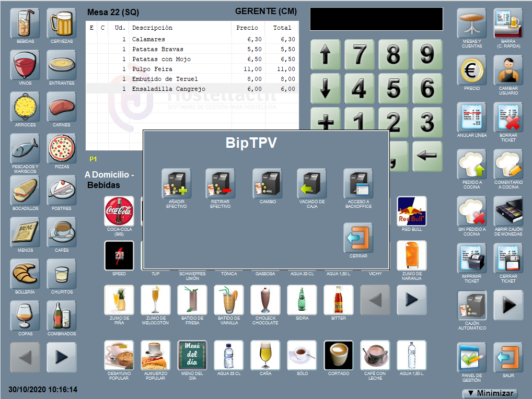This screenshot has width=532, height=399.
Task: Open Mesas y Cuentas
Action: point(472,23)
